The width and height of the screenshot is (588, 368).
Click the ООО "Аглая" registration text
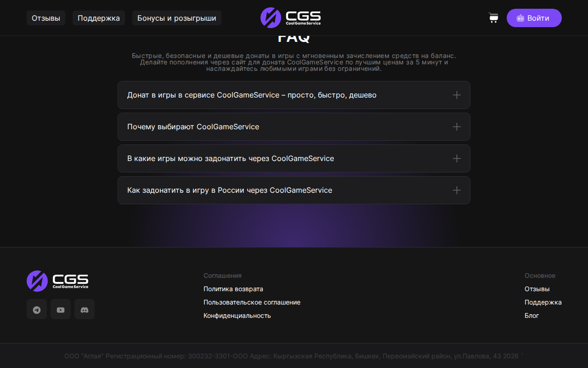pos(294,356)
